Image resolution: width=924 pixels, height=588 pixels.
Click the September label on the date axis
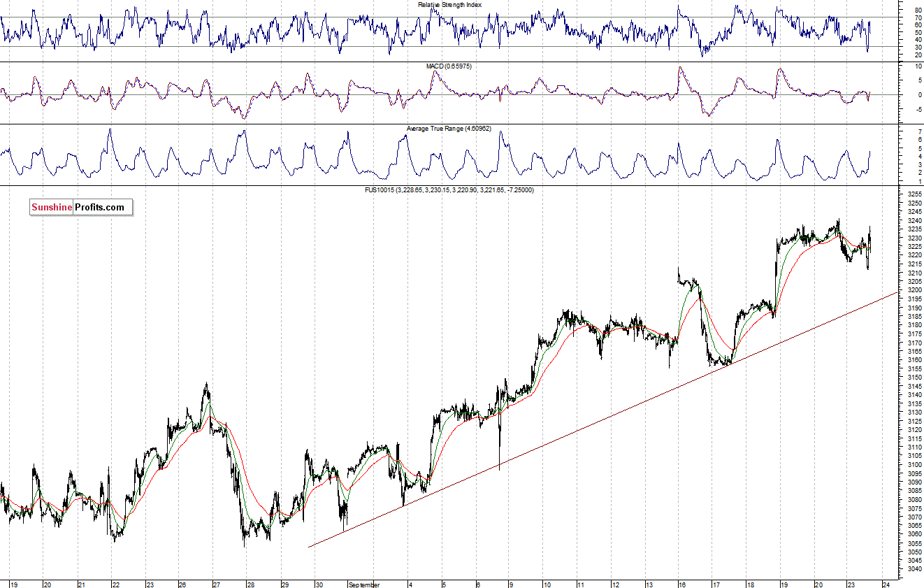click(363, 584)
